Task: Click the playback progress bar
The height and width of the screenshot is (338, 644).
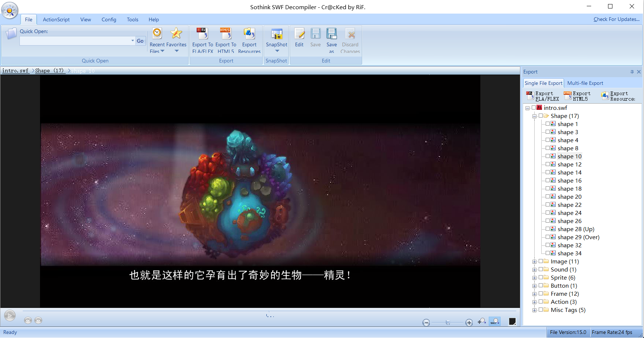Action: [x=270, y=311]
